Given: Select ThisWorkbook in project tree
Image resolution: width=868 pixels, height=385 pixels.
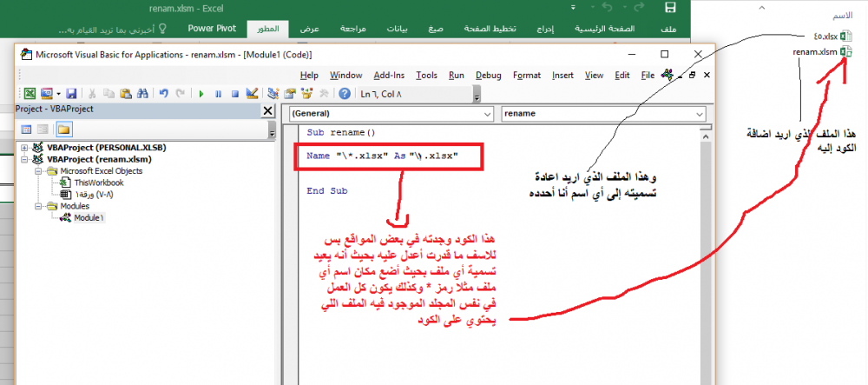Looking at the screenshot, I should [x=99, y=183].
